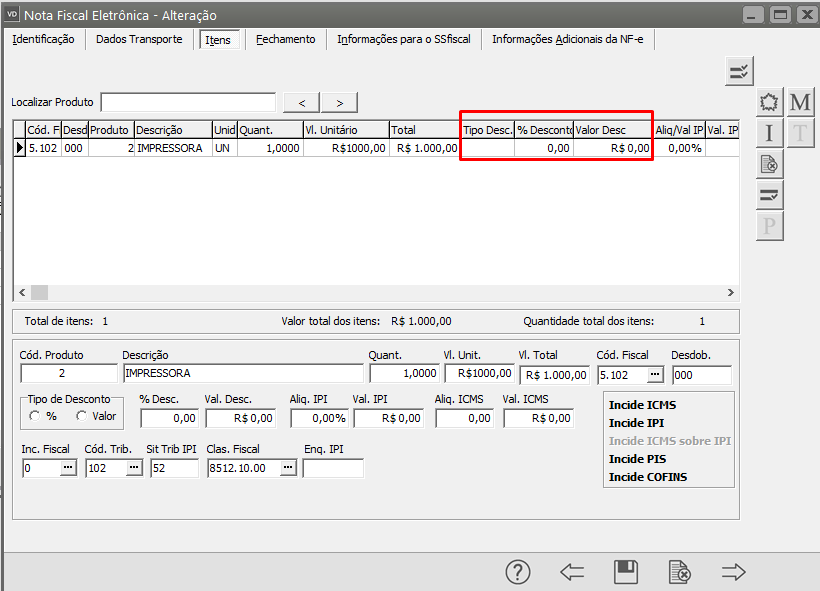Select the % discount type radio button
Image resolution: width=820 pixels, height=591 pixels.
(x=35, y=416)
